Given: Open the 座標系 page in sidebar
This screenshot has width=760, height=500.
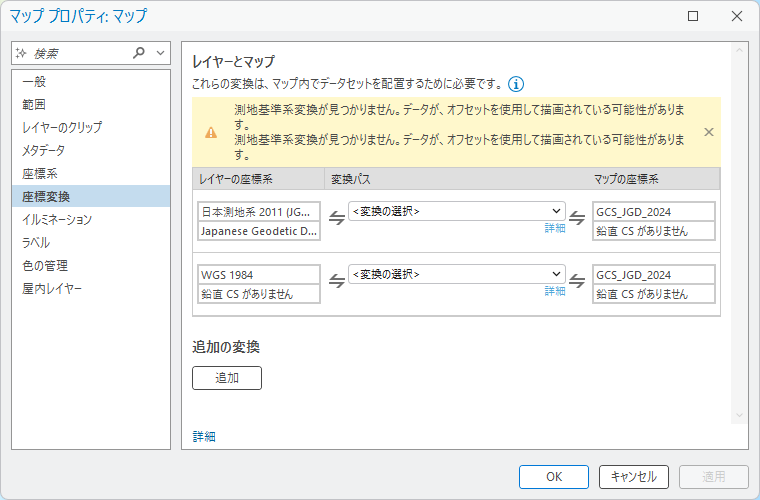Looking at the screenshot, I should click(x=40, y=173).
